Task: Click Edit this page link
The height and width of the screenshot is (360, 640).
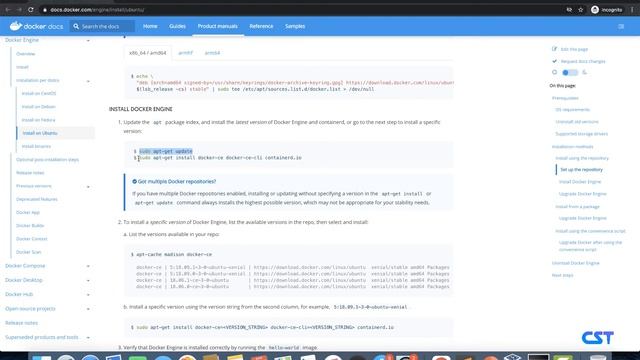Action: pos(574,49)
